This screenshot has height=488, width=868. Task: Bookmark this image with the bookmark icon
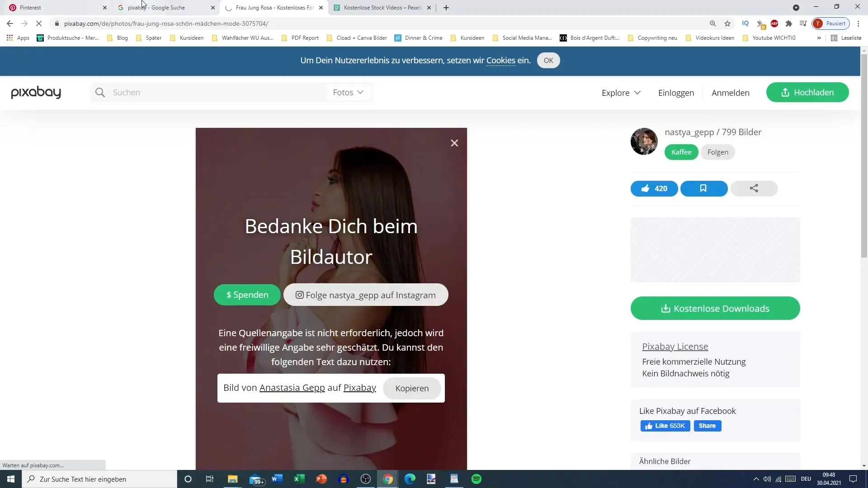(703, 188)
